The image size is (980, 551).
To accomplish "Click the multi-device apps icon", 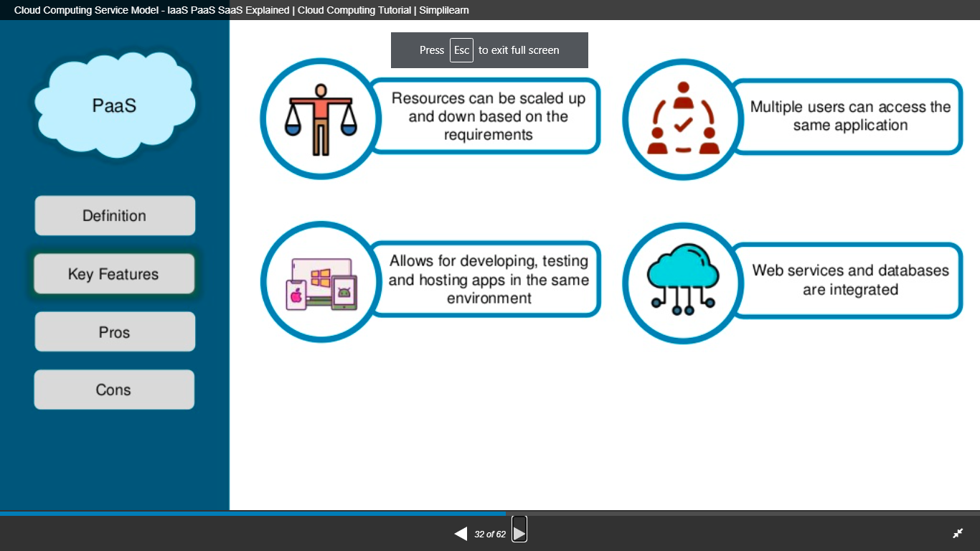I will coord(322,284).
